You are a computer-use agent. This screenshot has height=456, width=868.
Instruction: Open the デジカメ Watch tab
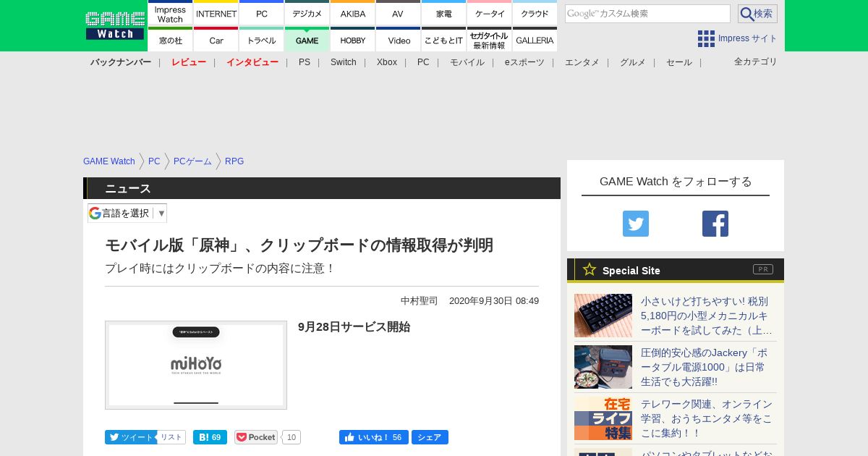coord(307,13)
